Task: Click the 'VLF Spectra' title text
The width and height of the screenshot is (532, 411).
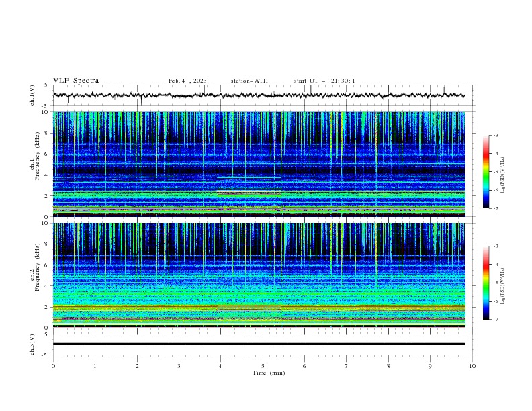Action: click(x=76, y=81)
